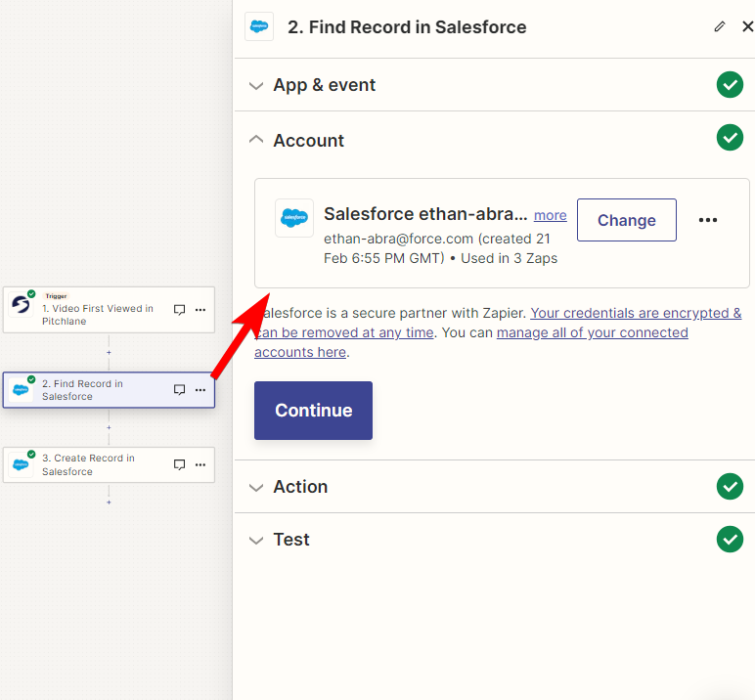Open account options three-dot menu
755x700 pixels.
707,220
